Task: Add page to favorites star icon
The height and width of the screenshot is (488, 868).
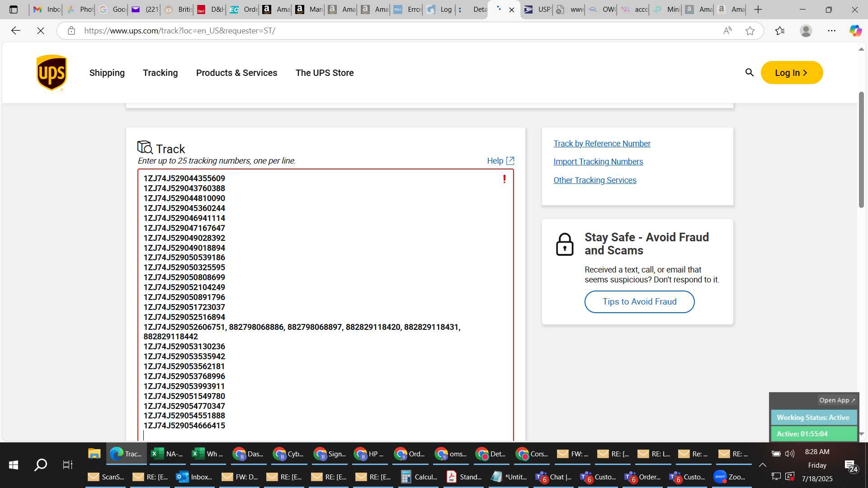Action: pyautogui.click(x=750, y=31)
